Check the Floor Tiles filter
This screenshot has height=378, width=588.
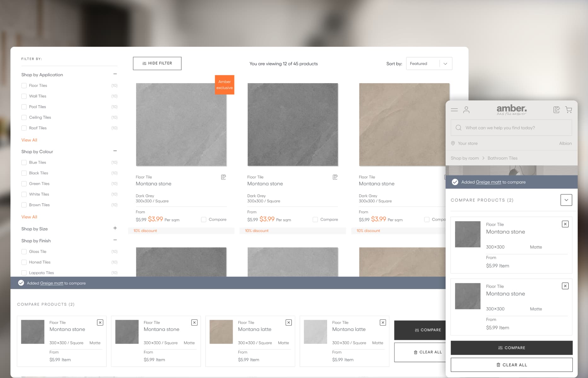(24, 86)
